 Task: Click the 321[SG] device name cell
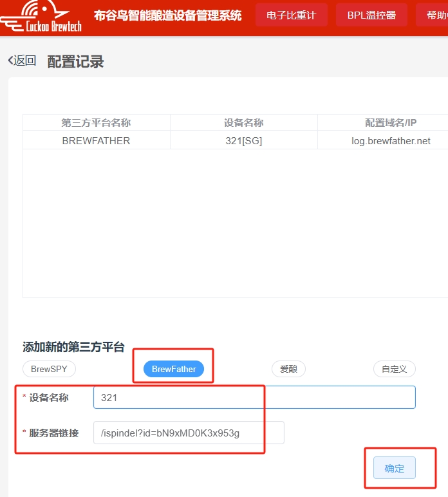click(243, 140)
